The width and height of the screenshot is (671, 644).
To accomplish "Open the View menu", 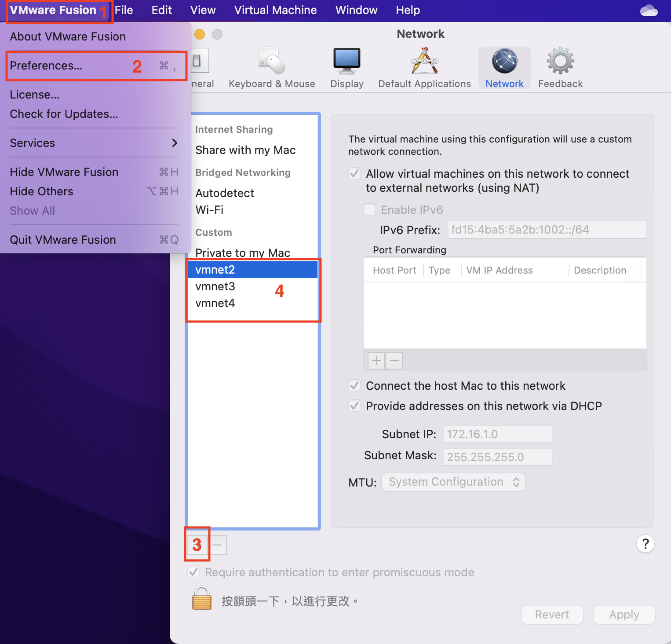I will [x=203, y=10].
